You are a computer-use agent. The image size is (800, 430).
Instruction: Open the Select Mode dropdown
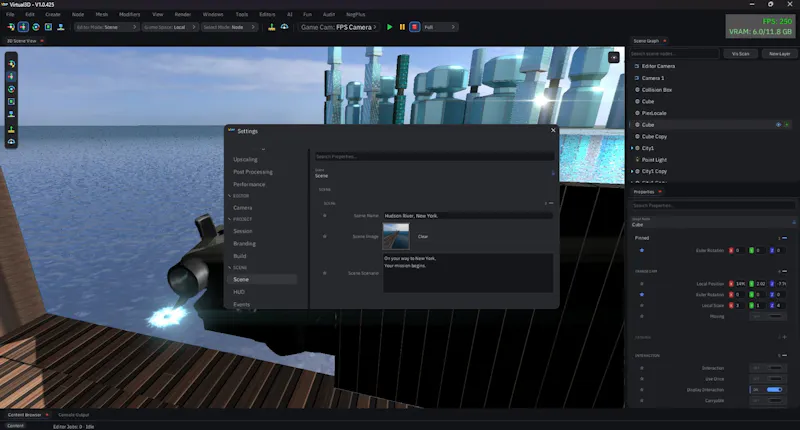coord(229,27)
